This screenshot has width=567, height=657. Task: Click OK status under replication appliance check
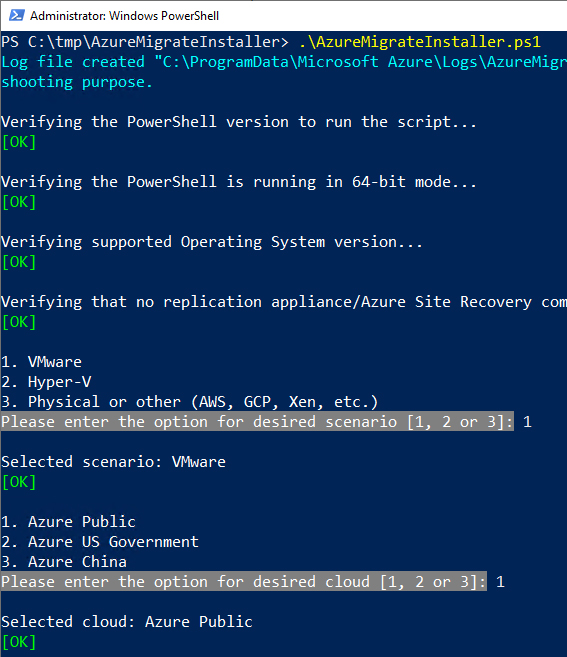tap(19, 322)
